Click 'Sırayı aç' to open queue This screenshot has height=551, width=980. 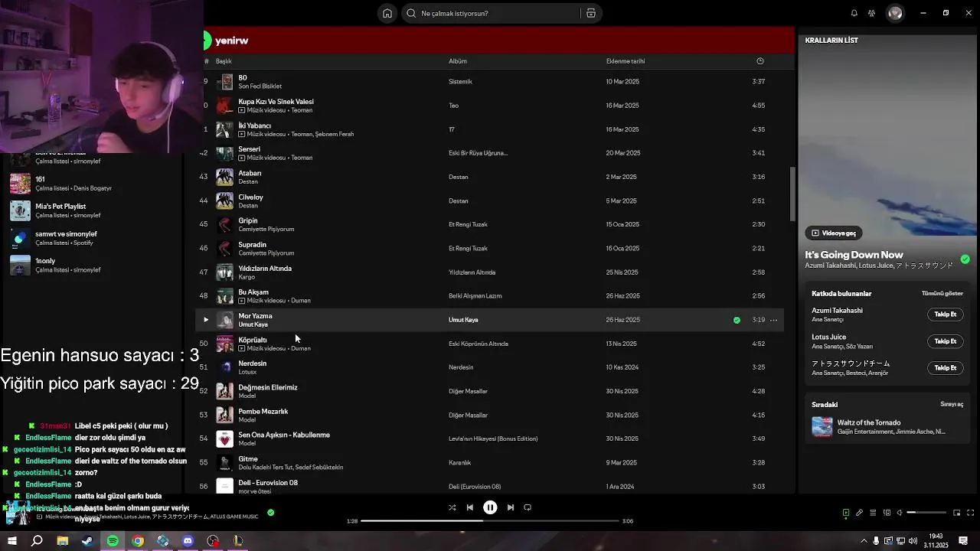click(952, 404)
